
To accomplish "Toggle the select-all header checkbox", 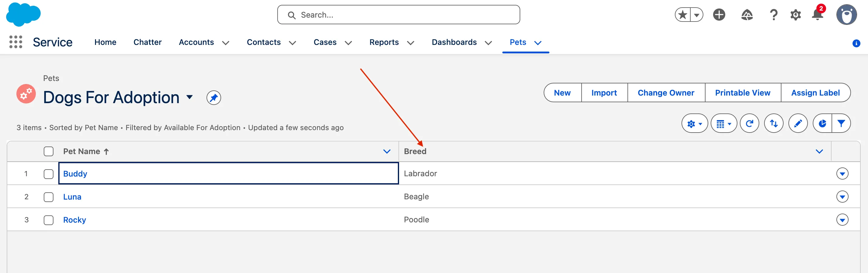I will pos(49,151).
